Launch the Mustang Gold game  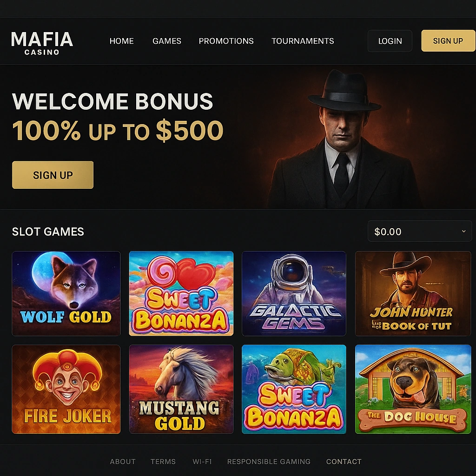[181, 389]
